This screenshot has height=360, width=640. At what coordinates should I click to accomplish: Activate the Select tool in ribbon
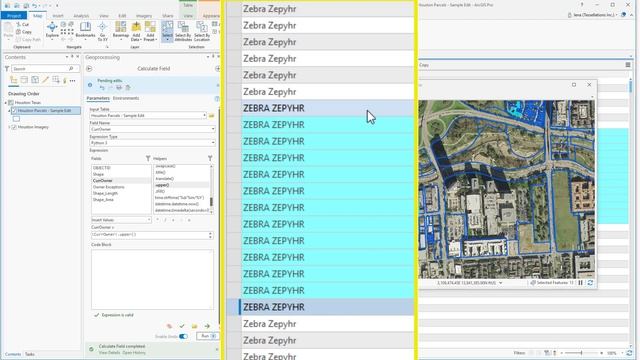click(167, 31)
